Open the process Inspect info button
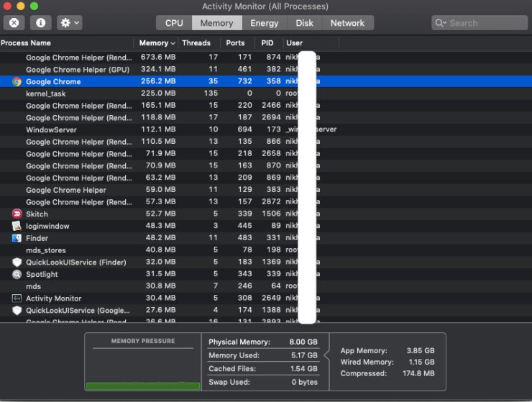532x402 pixels. [x=41, y=23]
